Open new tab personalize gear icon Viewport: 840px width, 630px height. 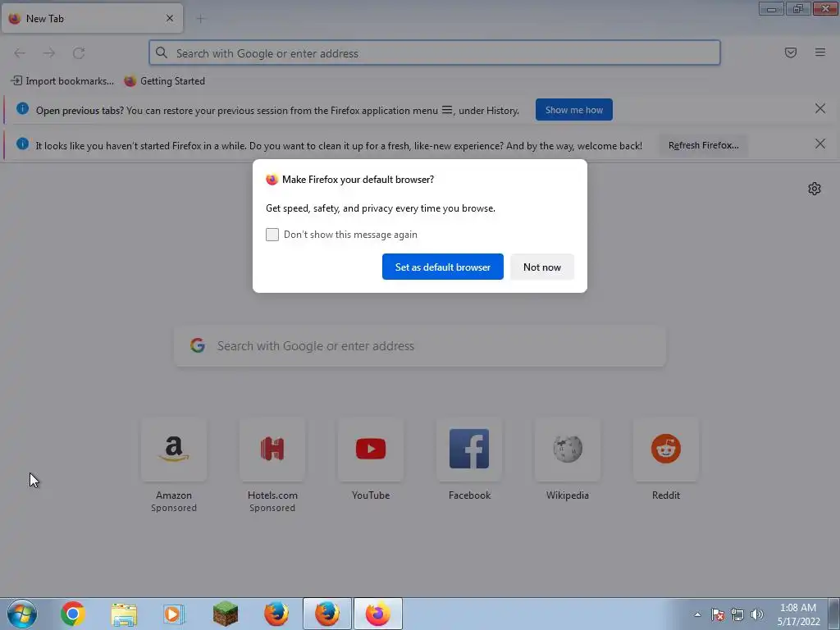click(815, 189)
